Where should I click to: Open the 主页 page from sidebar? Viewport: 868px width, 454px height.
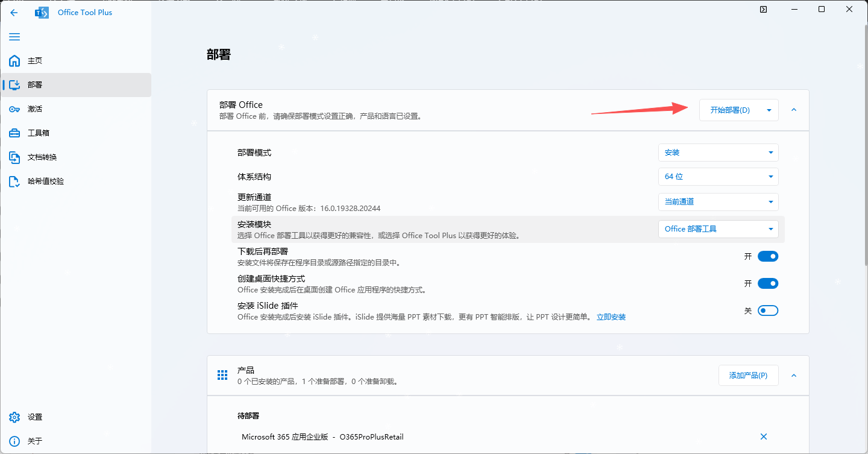(x=35, y=60)
